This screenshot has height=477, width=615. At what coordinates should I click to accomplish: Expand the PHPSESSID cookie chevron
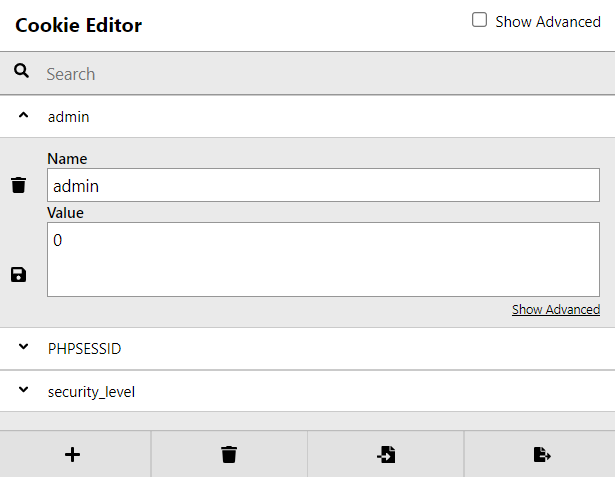[x=24, y=346]
